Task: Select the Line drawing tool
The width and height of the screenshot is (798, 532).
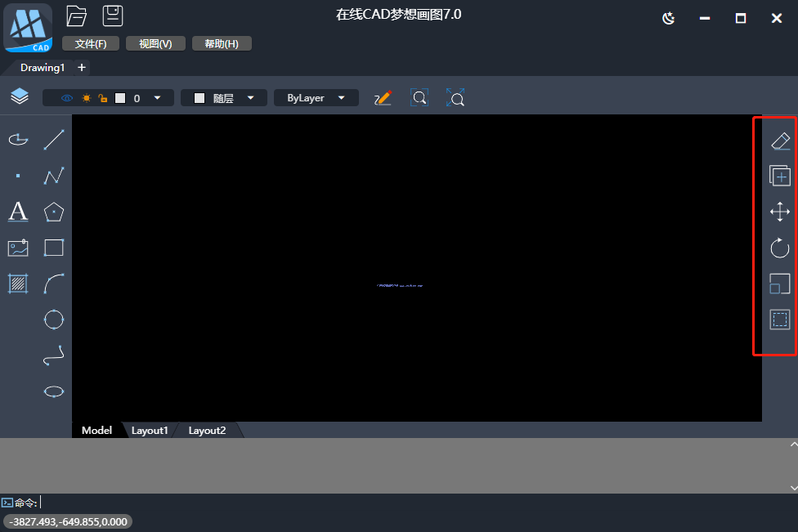Action: pyautogui.click(x=54, y=140)
